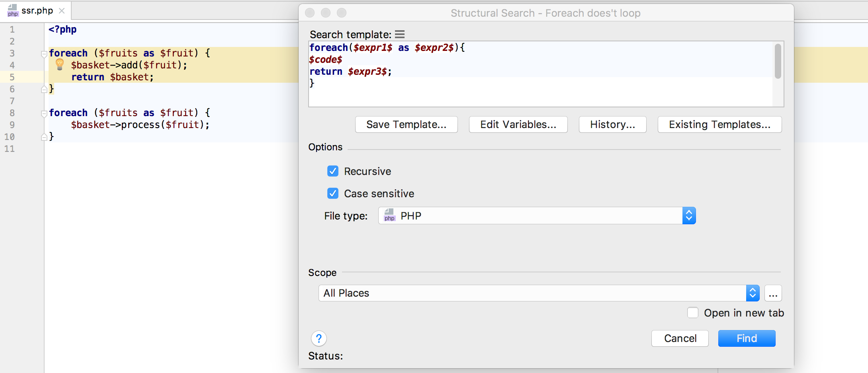Cancel the Structural Search dialog
Screen dimensions: 868x373
(x=680, y=338)
